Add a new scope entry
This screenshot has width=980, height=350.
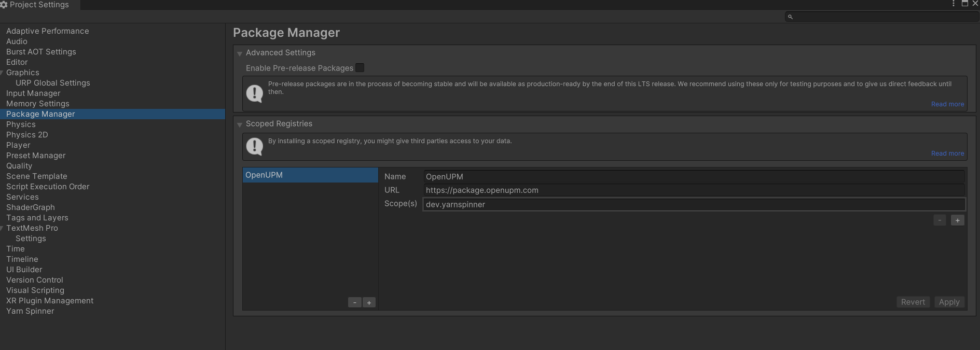pyautogui.click(x=957, y=220)
